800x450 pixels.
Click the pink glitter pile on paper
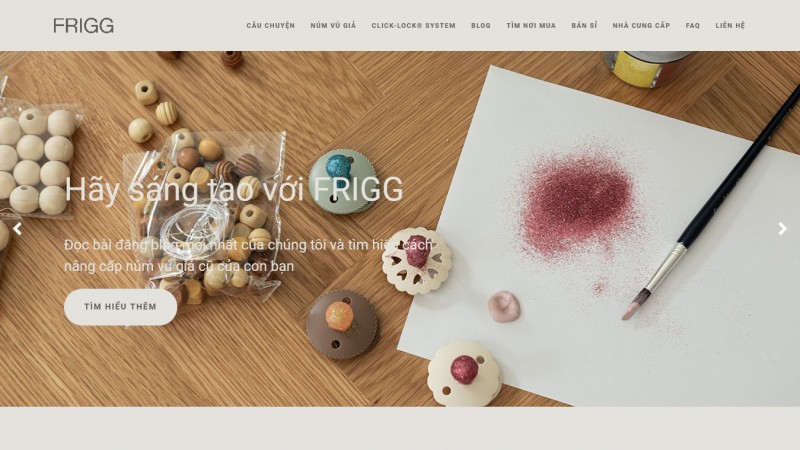click(x=577, y=204)
